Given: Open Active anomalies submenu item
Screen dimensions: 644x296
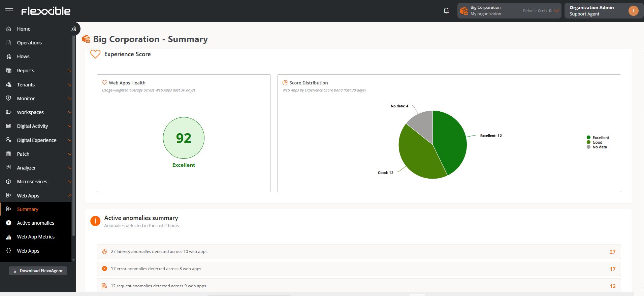Looking at the screenshot, I should pyautogui.click(x=36, y=223).
